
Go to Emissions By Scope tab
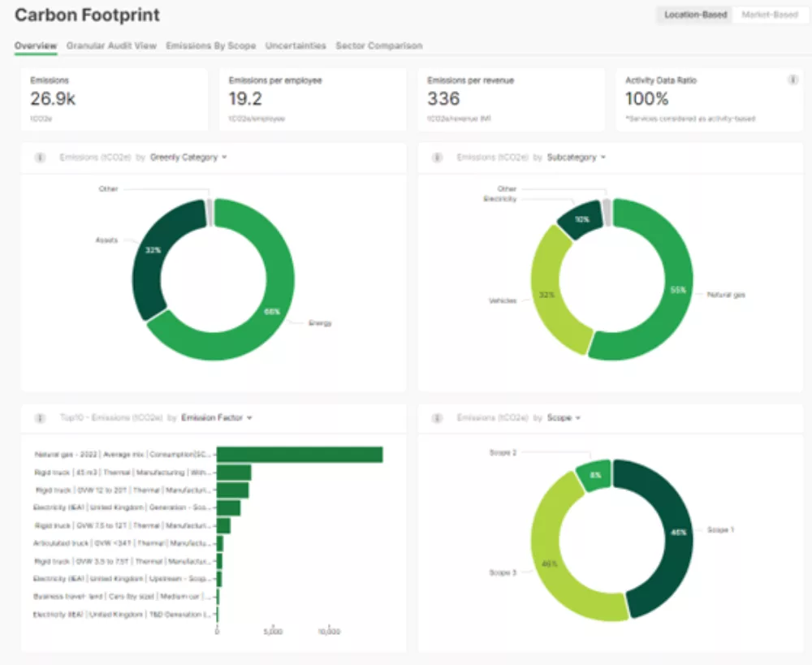210,46
